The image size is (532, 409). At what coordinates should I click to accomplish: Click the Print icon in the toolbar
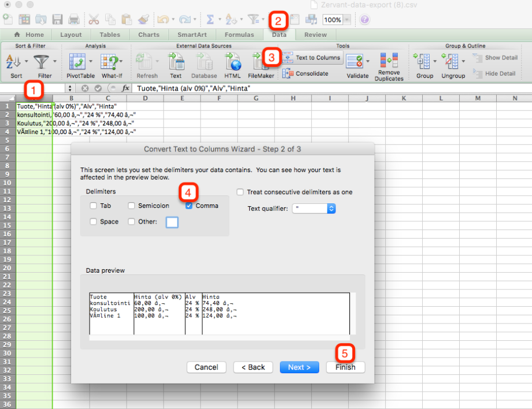[x=73, y=19]
